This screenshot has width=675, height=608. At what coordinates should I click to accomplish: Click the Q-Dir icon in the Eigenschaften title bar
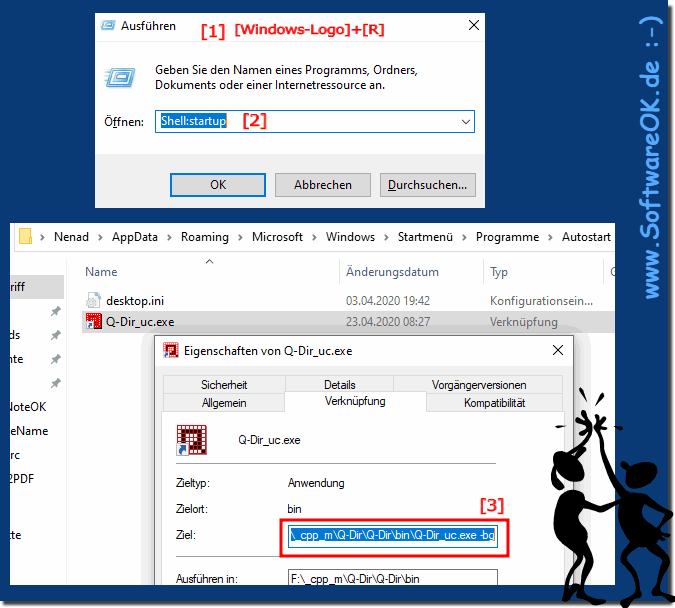coord(171,351)
